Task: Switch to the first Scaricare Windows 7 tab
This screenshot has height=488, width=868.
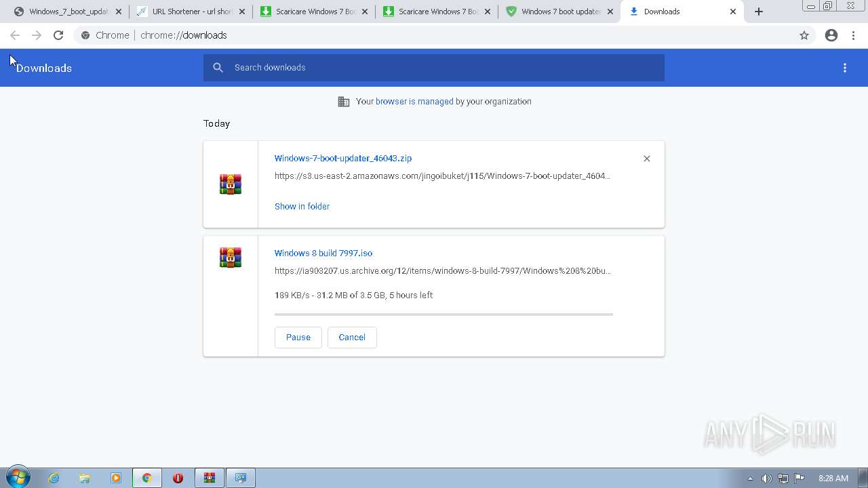Action: tap(314, 12)
